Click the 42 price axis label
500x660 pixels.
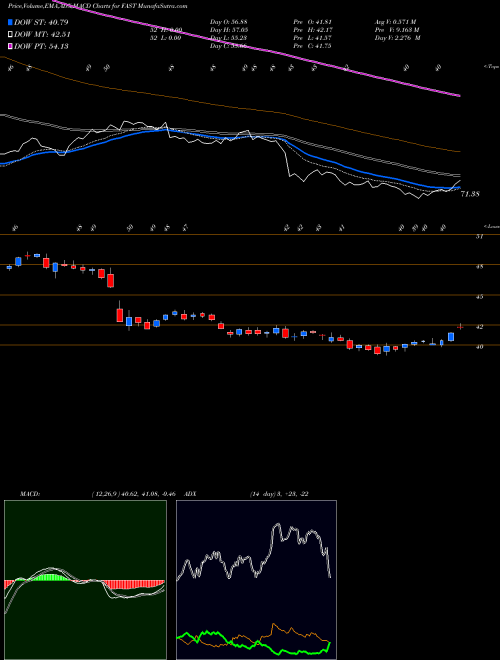tap(479, 327)
